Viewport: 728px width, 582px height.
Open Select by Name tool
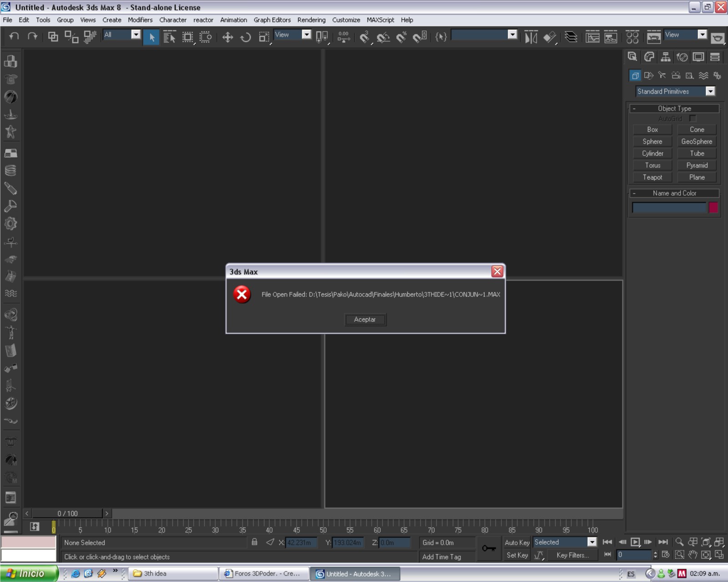169,37
